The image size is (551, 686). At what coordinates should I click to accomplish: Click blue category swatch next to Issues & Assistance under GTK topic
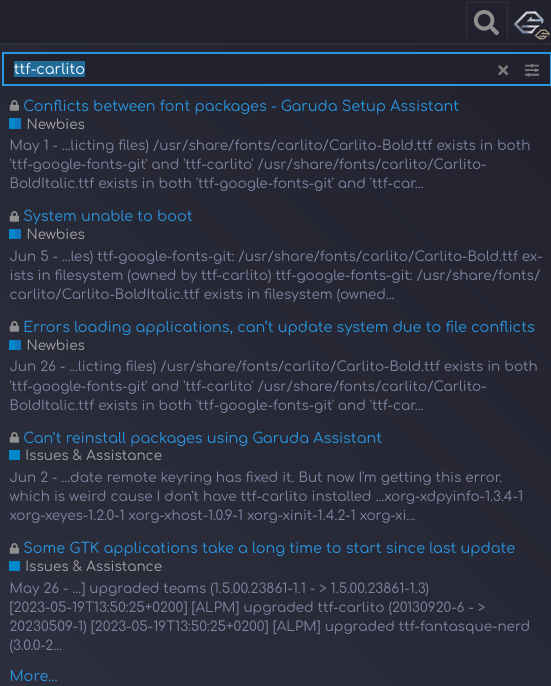click(x=14, y=566)
